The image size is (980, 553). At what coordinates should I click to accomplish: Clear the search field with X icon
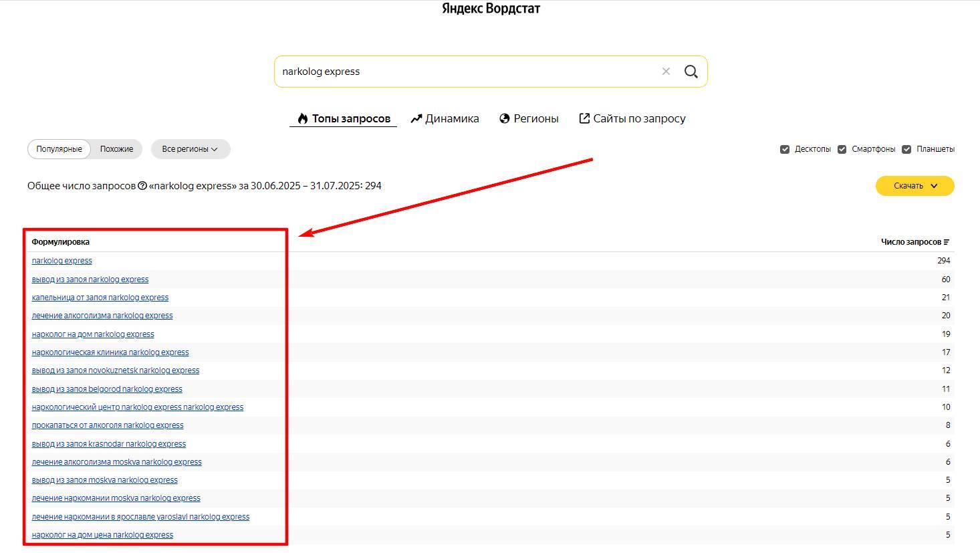(x=666, y=72)
